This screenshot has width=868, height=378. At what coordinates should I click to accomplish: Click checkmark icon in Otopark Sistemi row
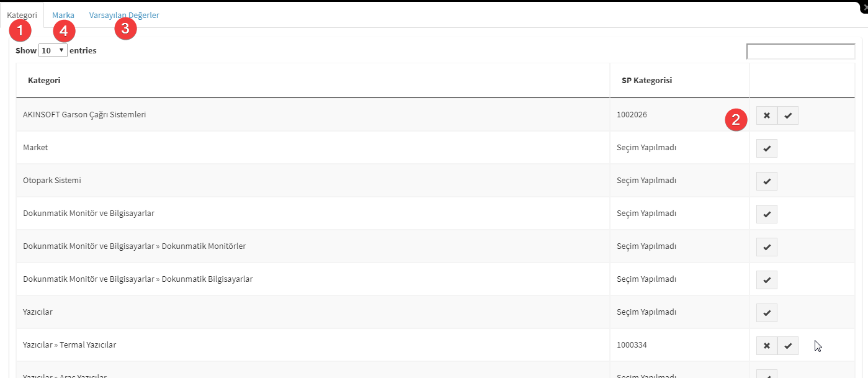tap(767, 181)
